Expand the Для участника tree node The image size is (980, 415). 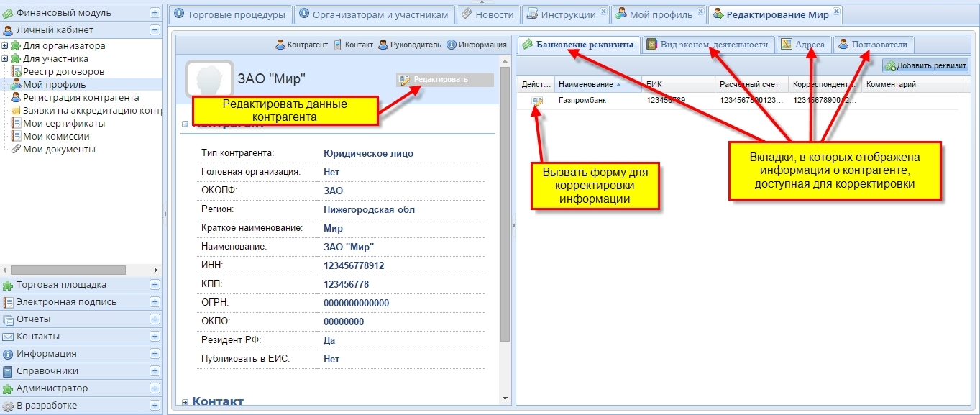coord(5,59)
